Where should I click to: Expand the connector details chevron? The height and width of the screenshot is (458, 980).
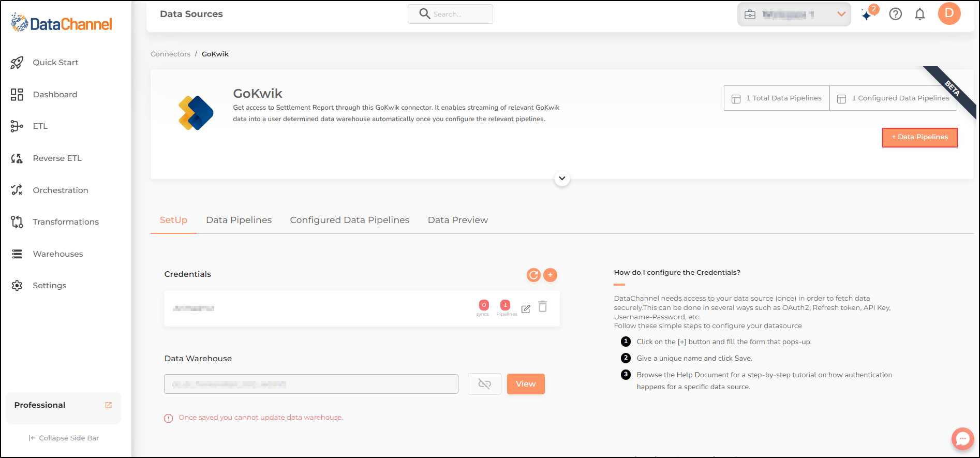point(562,179)
